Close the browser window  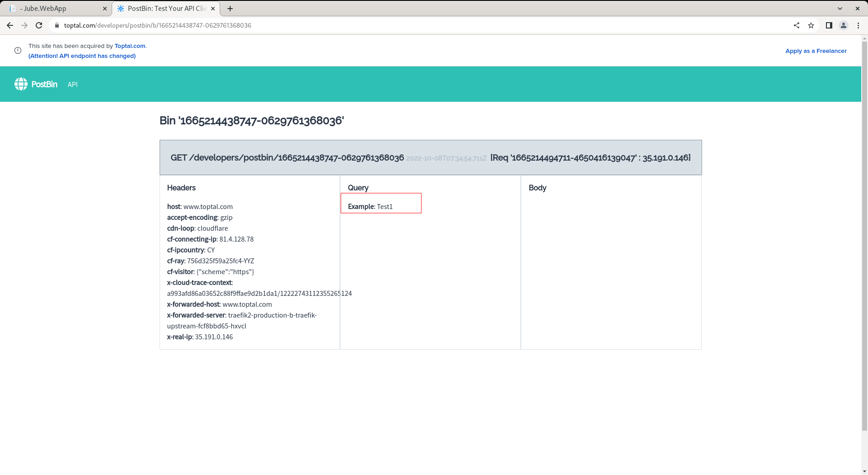(x=858, y=9)
